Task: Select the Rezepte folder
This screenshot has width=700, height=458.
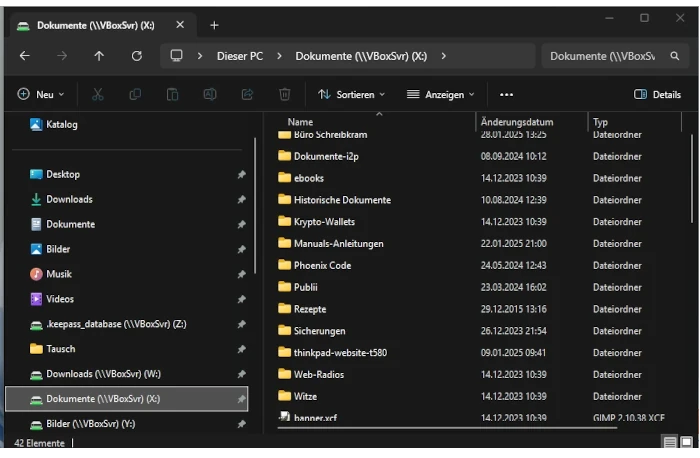Action: [302, 309]
